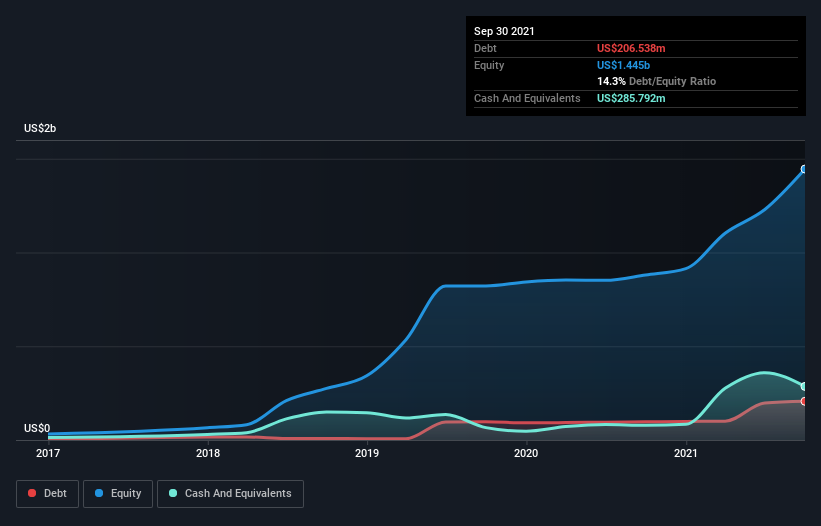Viewport: 821px width, 526px height.
Task: Click the Sep 30 2021 tooltip date
Action: (504, 31)
